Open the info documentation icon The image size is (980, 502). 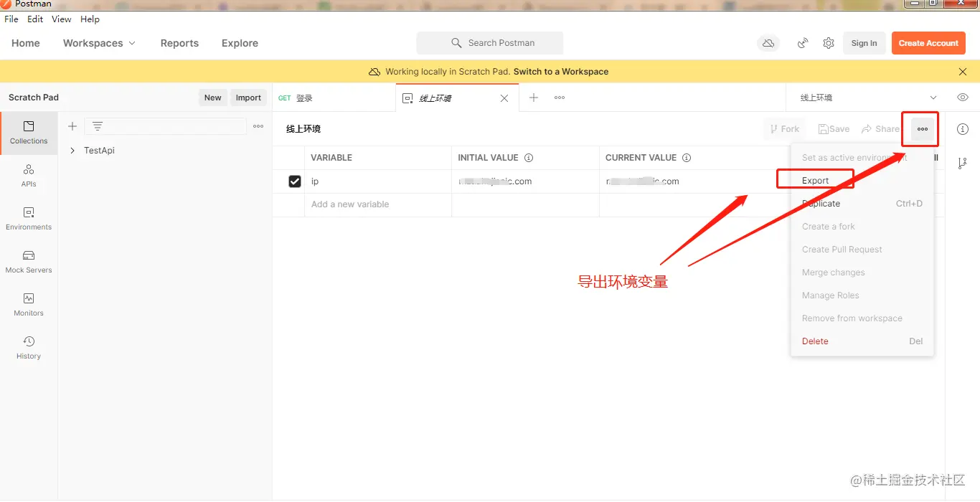tap(963, 129)
